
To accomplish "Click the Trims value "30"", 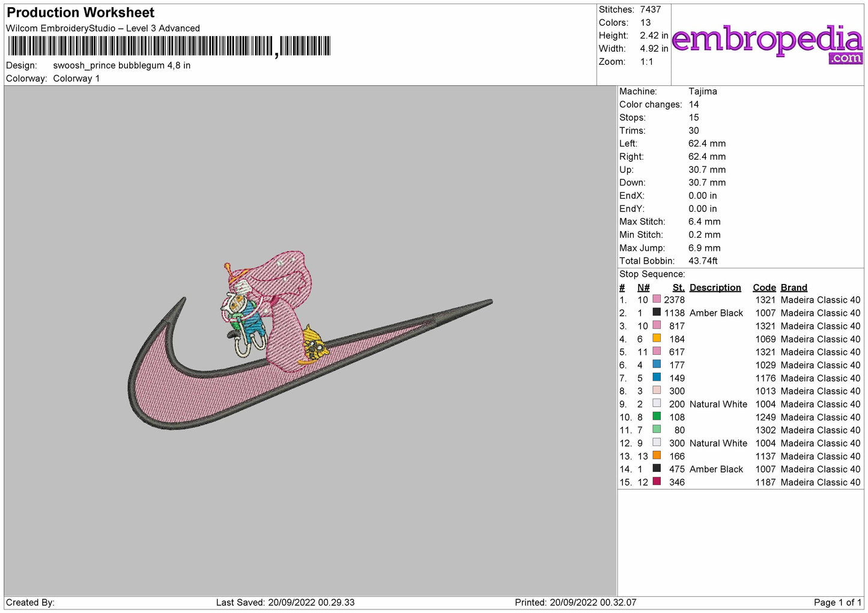I will coord(694,131).
